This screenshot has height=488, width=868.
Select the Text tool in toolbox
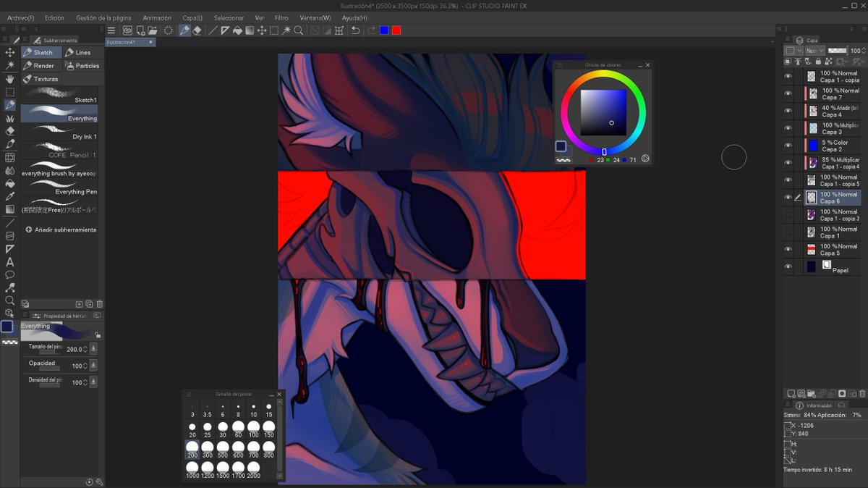[10, 261]
